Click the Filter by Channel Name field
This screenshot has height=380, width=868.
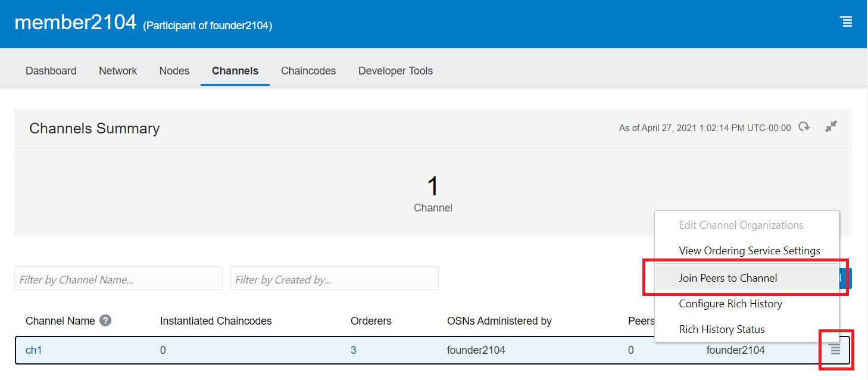point(118,279)
